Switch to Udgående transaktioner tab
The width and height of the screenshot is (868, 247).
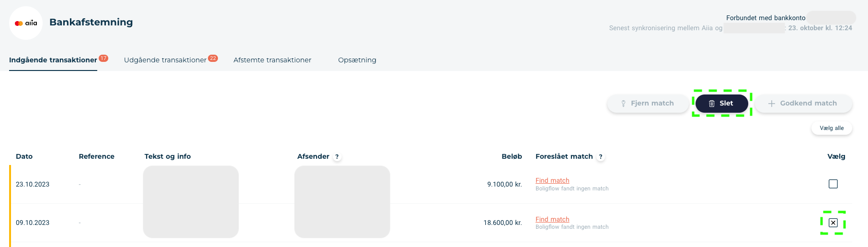(165, 60)
